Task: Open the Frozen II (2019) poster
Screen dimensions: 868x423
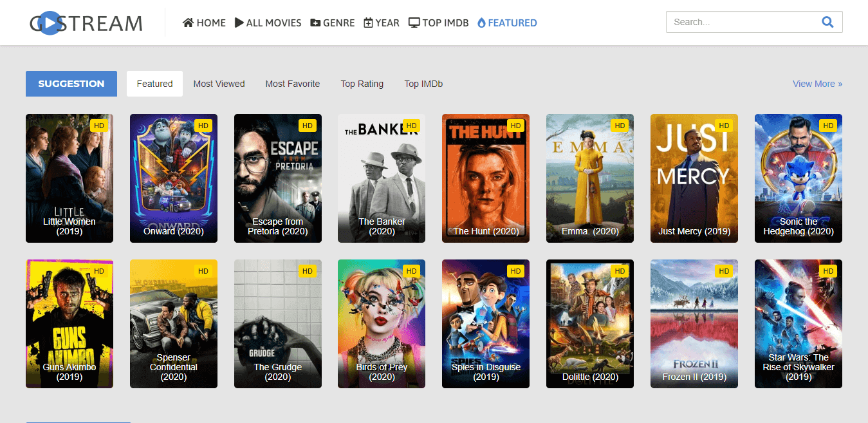Action: (x=694, y=324)
